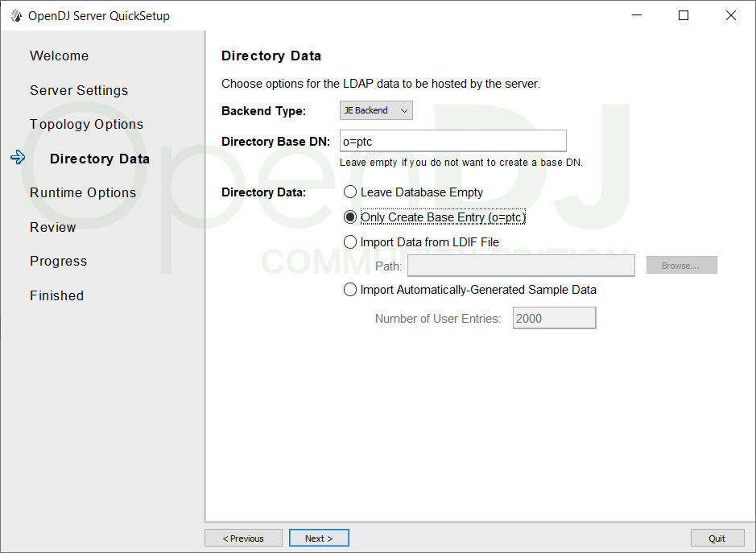The height and width of the screenshot is (553, 756).
Task: Click the OpenDJ app icon in title bar
Action: (x=16, y=16)
